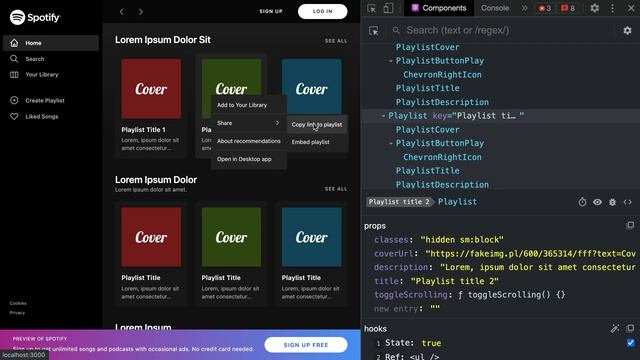
Task: Open the blue cover in first row
Action: pos(312,86)
